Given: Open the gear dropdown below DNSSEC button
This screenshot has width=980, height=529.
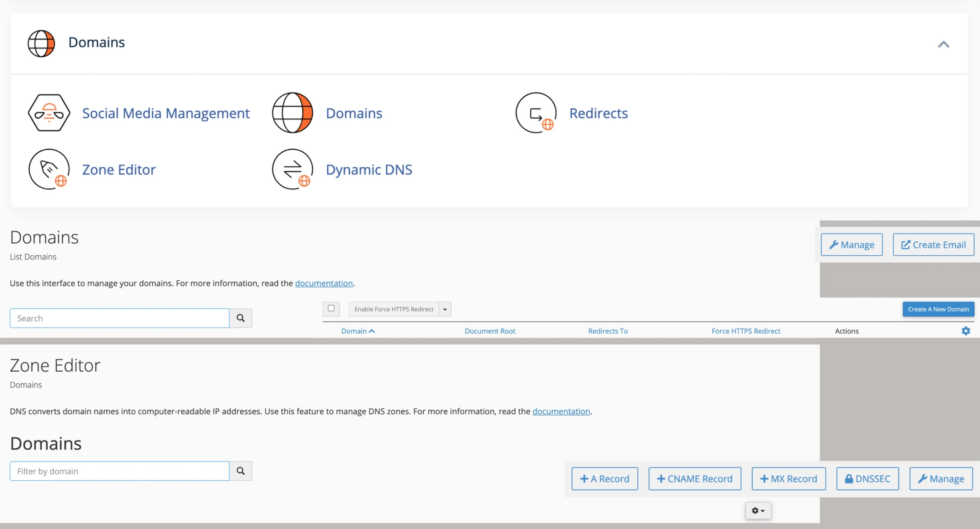Looking at the screenshot, I should [758, 511].
